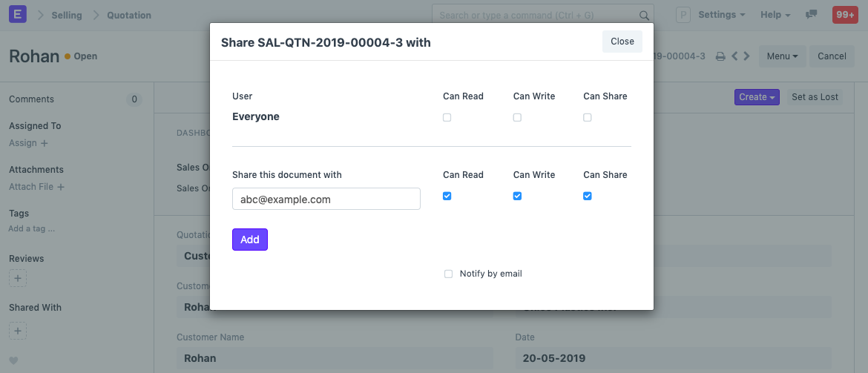
Task: Click the share-with user email field
Action: [x=326, y=199]
